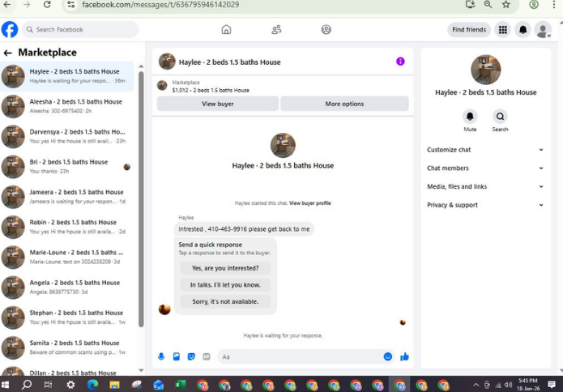The width and height of the screenshot is (563, 392).
Task: Mute the Haylee conversation
Action: [470, 117]
